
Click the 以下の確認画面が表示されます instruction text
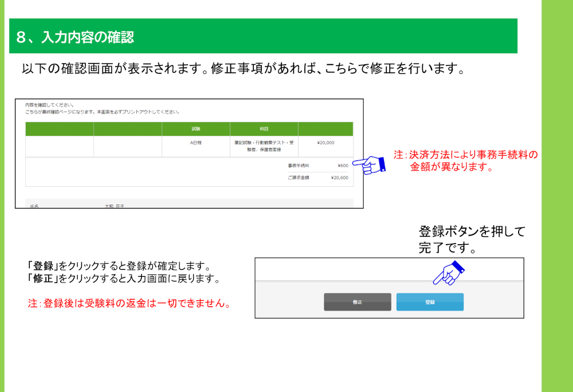click(242, 69)
